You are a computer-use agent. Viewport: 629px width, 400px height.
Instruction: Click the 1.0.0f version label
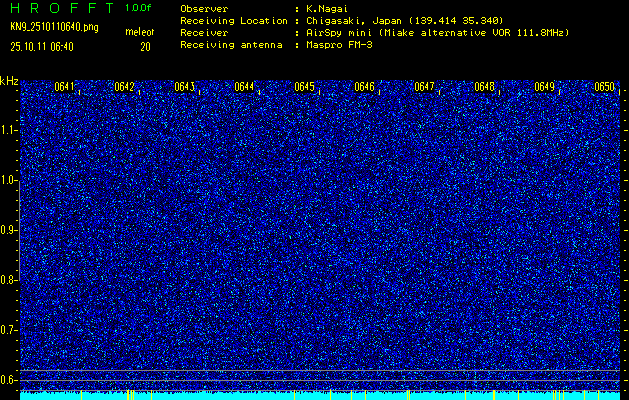tap(139, 8)
